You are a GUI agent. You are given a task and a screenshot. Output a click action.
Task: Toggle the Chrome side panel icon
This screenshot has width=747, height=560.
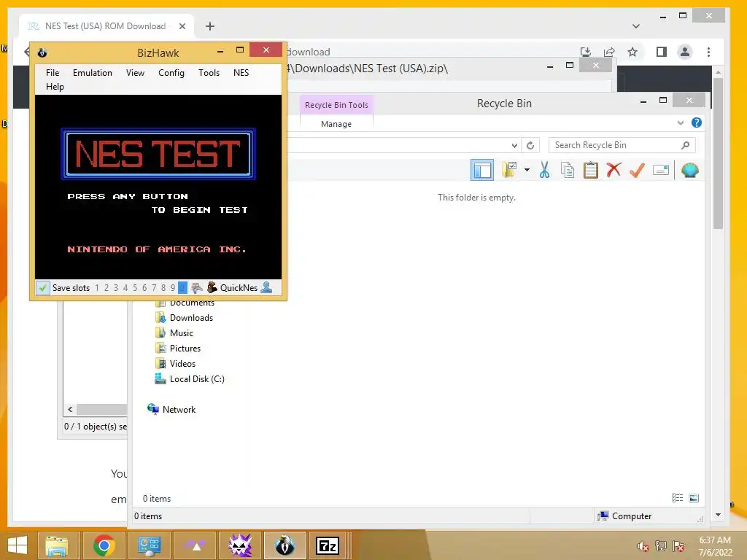[662, 52]
